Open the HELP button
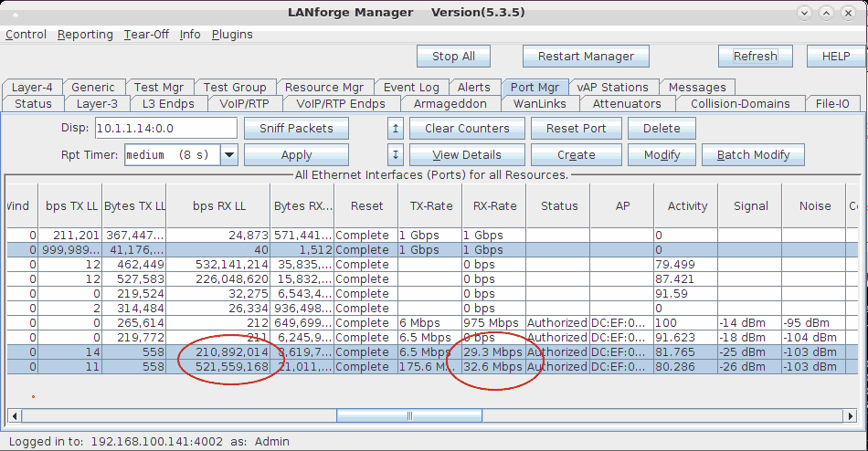 click(836, 57)
